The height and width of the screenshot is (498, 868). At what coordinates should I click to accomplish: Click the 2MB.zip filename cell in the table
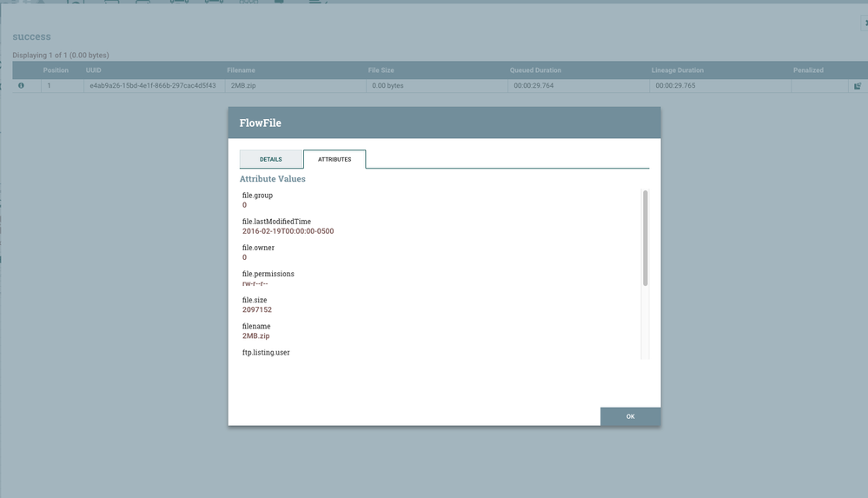[x=295, y=86]
